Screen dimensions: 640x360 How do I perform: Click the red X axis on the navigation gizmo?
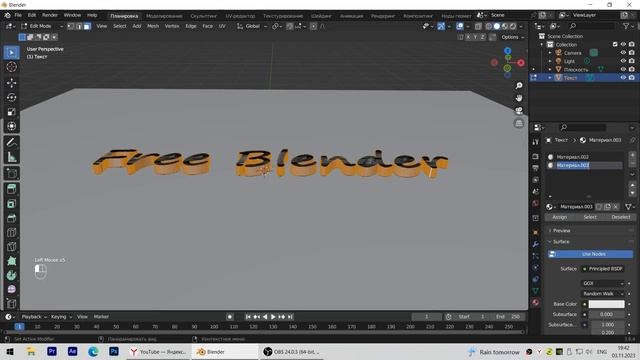coord(521,63)
